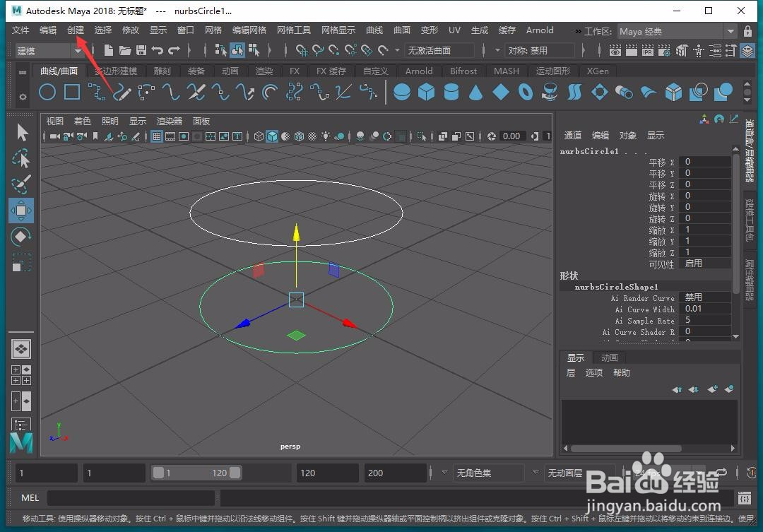Open the 无角色集 character set dropdown
Viewport: 763px width, 532px height.
tap(489, 473)
